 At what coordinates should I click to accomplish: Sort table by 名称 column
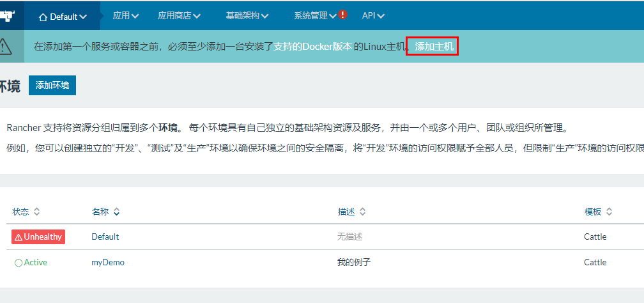[x=105, y=212]
